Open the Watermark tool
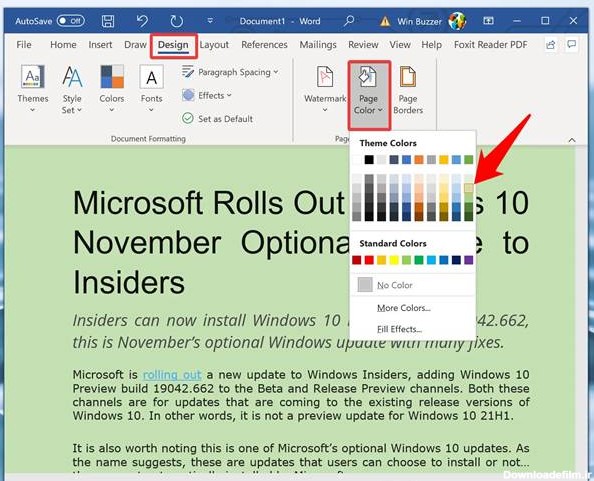Screen dimensions: 594x481 (325, 89)
